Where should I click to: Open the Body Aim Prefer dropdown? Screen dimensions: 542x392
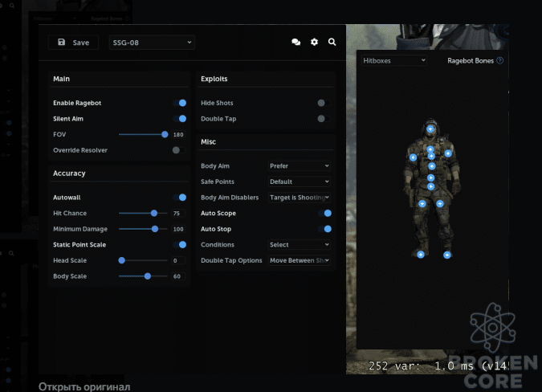pyautogui.click(x=299, y=166)
